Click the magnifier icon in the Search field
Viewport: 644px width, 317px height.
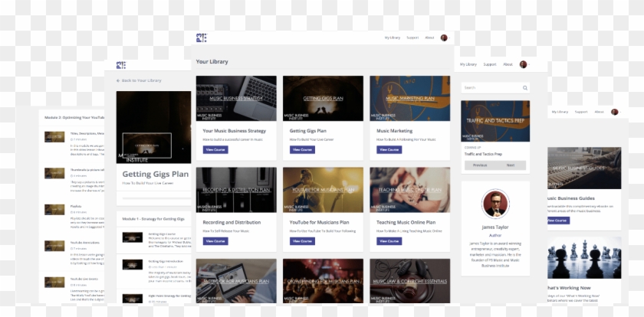[x=525, y=88]
